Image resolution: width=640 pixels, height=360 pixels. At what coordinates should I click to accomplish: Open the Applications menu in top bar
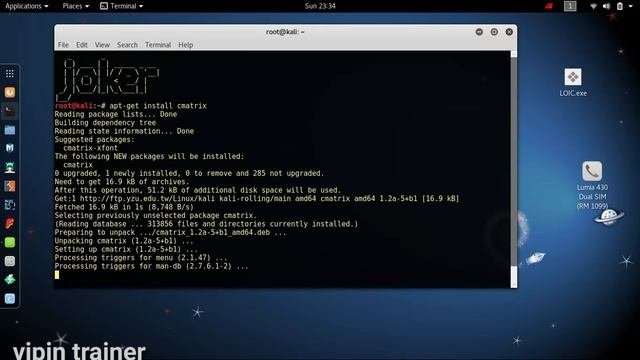tap(27, 6)
